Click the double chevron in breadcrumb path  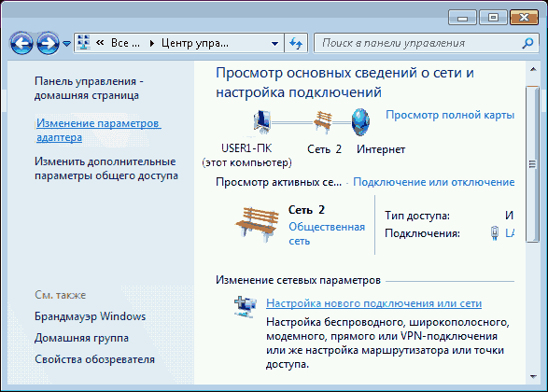click(x=100, y=43)
